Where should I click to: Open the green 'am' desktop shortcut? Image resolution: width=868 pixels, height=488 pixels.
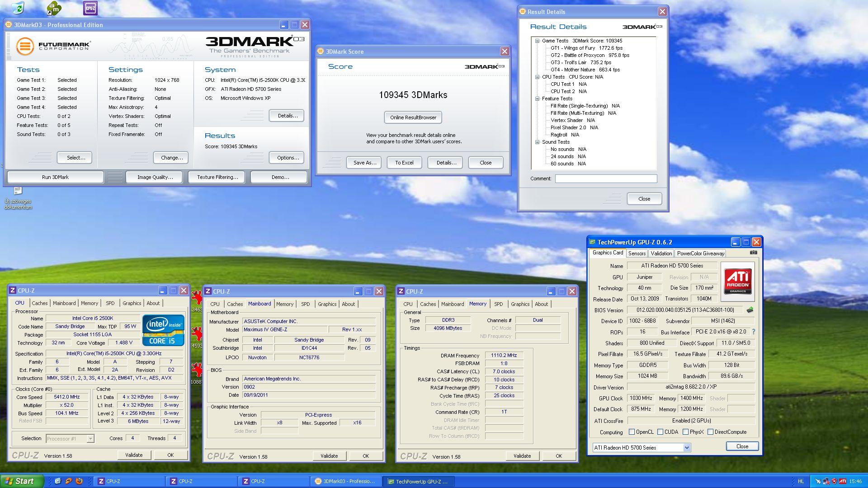pyautogui.click(x=54, y=8)
